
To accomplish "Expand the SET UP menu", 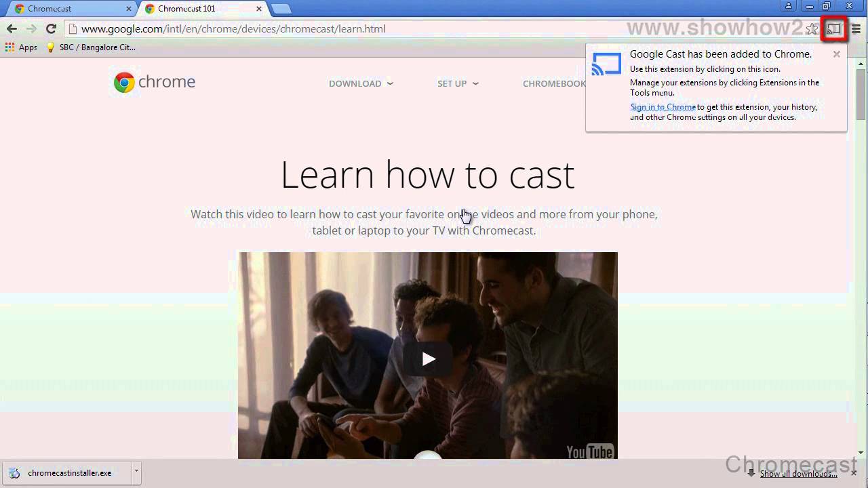I will pos(458,83).
